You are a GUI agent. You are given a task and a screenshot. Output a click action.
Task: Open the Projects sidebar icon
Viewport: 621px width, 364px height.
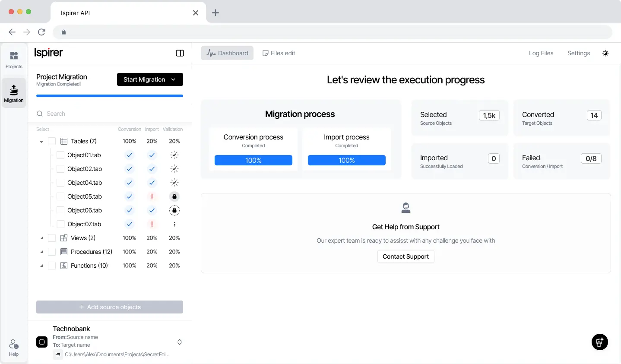click(14, 60)
